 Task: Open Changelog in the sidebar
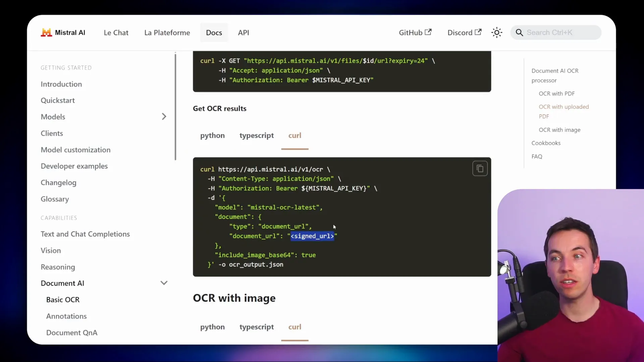point(59,183)
